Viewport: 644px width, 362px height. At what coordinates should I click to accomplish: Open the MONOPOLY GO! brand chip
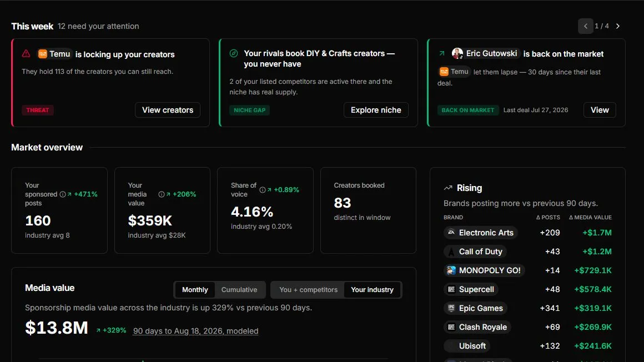[x=484, y=270]
